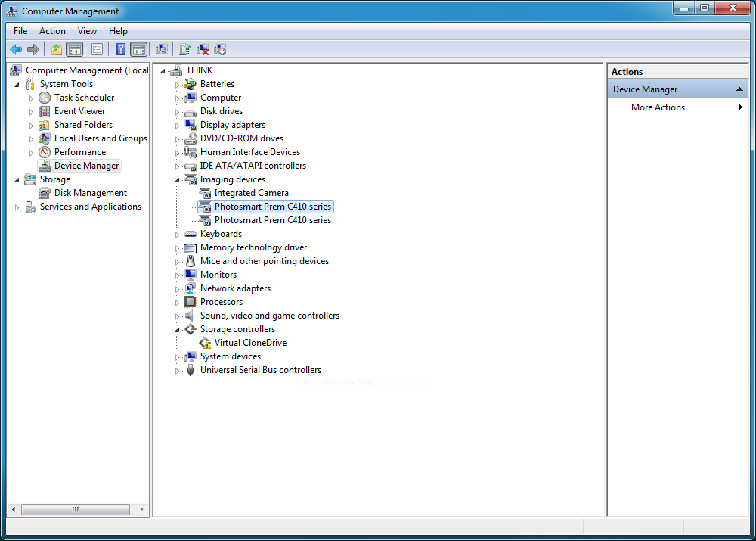Select the Virtual CloneDrive device
The width and height of the screenshot is (756, 541).
point(250,343)
